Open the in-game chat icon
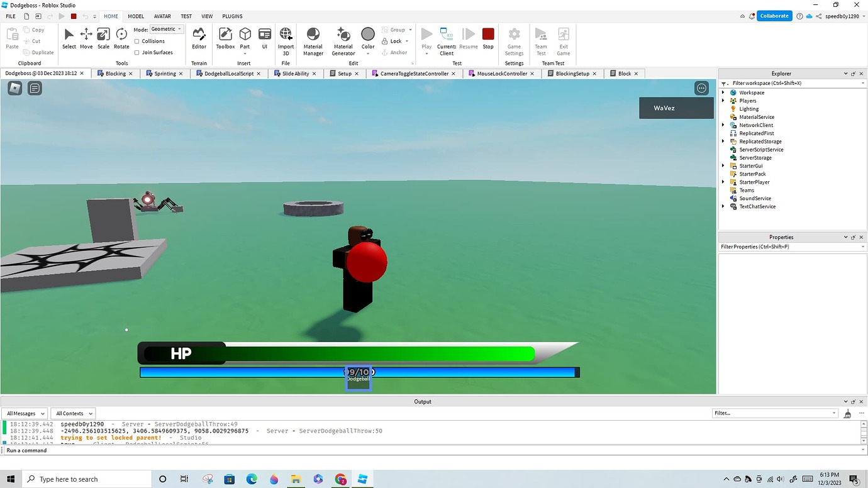 coord(35,89)
